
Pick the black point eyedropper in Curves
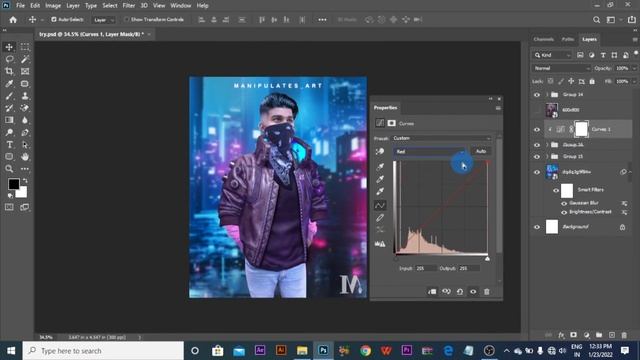(380, 166)
